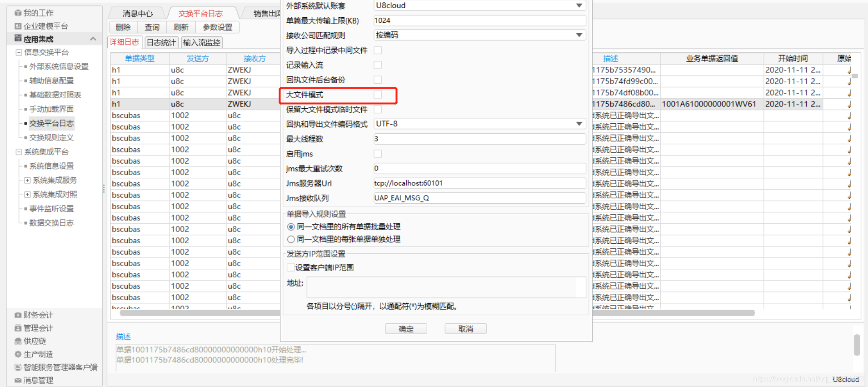Open the 输入流监控 sub-tab

[x=201, y=42]
